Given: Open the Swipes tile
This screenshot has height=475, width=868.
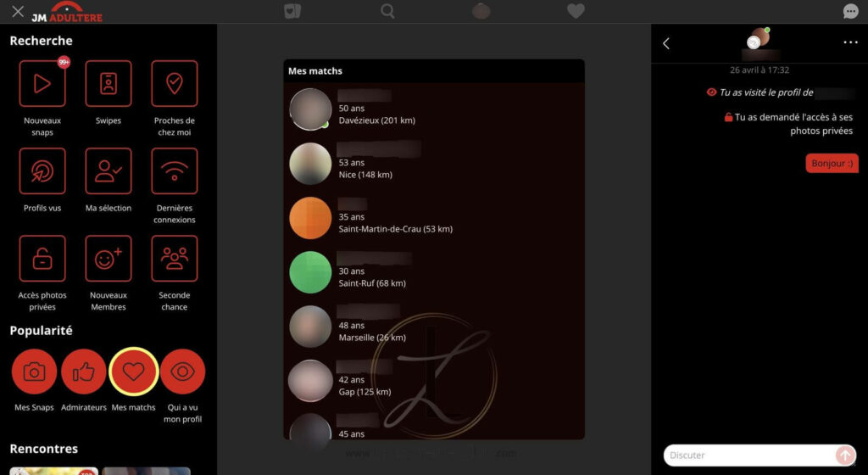Looking at the screenshot, I should click(108, 84).
